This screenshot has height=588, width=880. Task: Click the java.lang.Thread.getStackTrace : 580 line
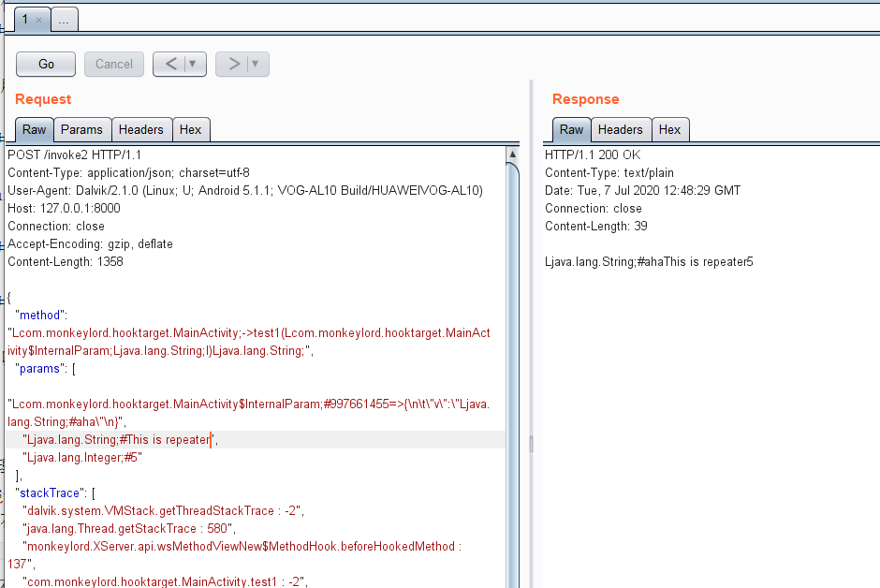129,528
